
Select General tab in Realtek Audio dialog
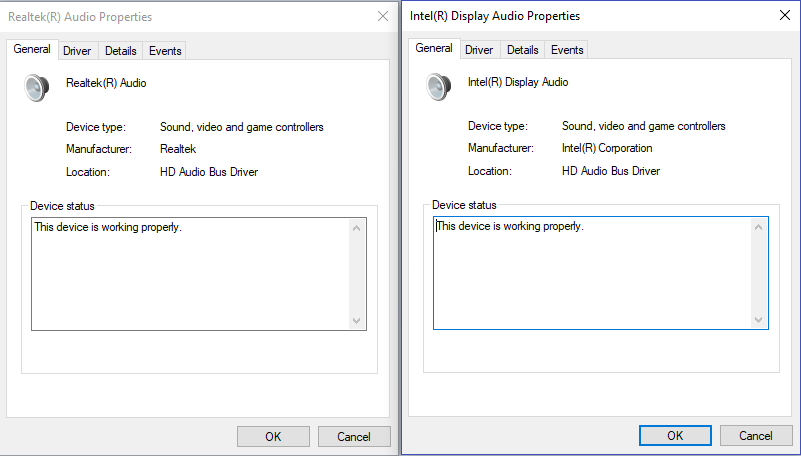coord(33,50)
